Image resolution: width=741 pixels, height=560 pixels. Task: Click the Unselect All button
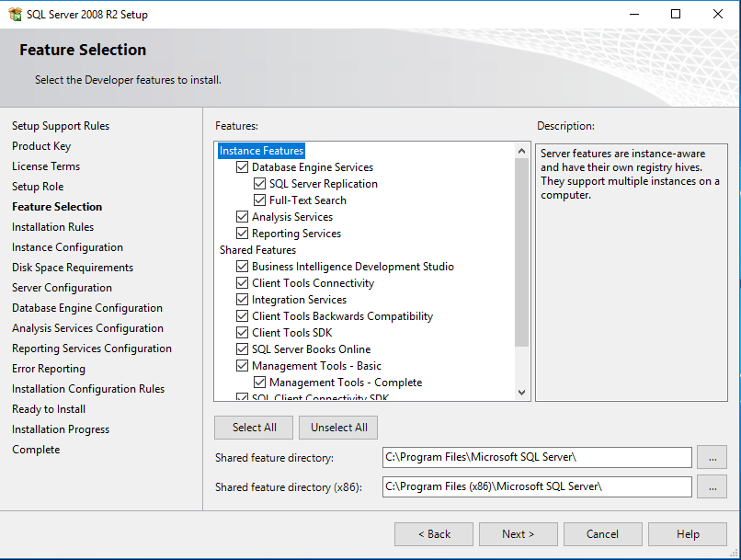(338, 428)
